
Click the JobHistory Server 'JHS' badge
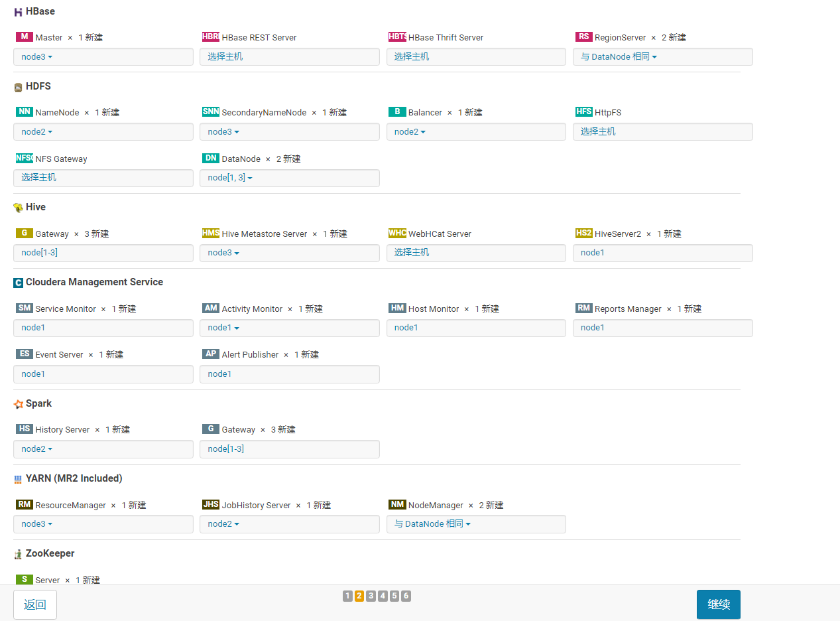[211, 504]
